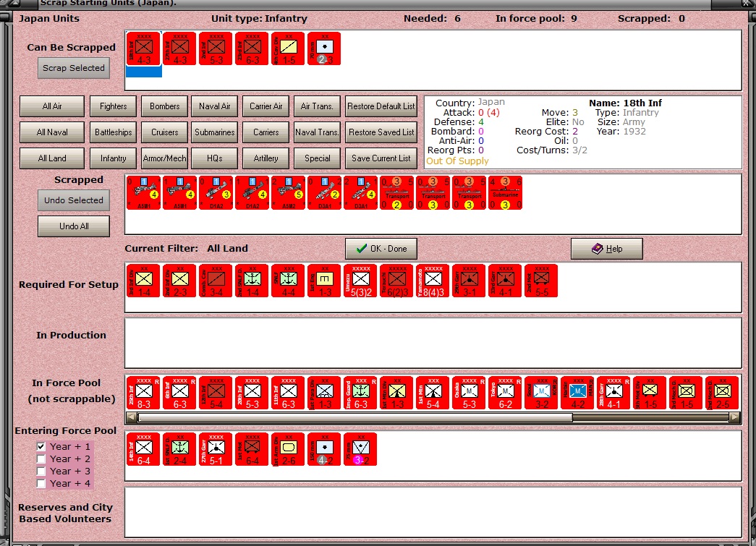Select the 70 mm artillery counter
Image resolution: width=756 pixels, height=546 pixels.
pyautogui.click(x=324, y=48)
